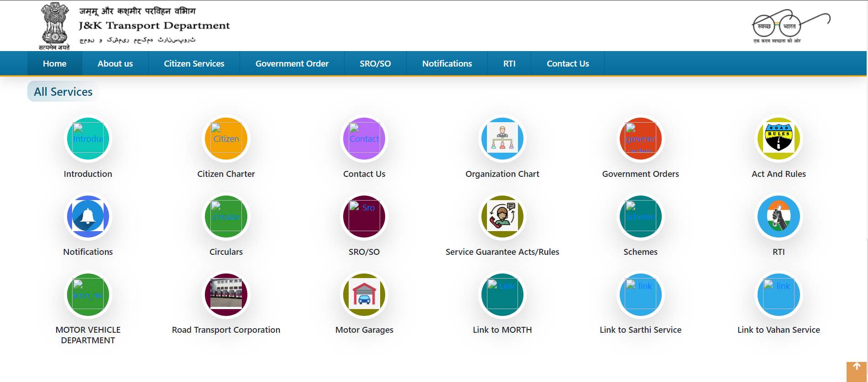The height and width of the screenshot is (382, 868).
Task: Open the Link to Sarthi Service icon
Action: click(641, 294)
